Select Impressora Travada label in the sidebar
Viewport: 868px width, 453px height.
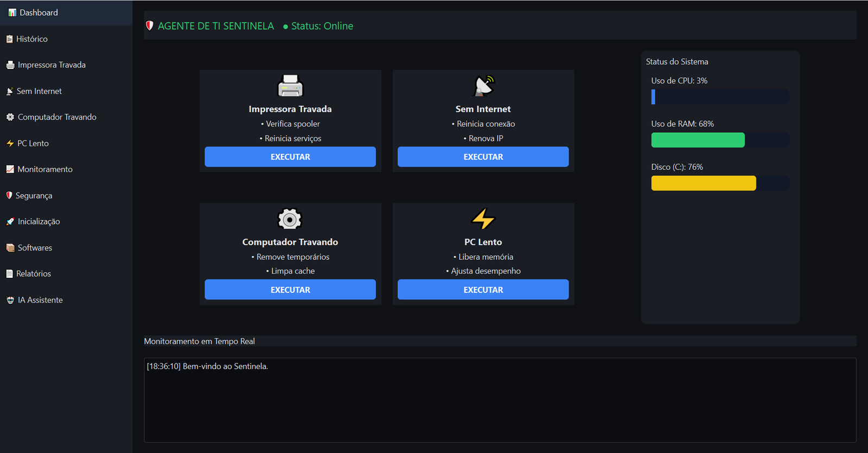coord(52,65)
